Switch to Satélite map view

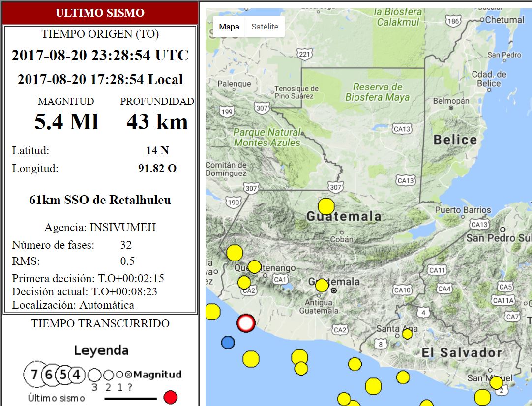pos(265,27)
